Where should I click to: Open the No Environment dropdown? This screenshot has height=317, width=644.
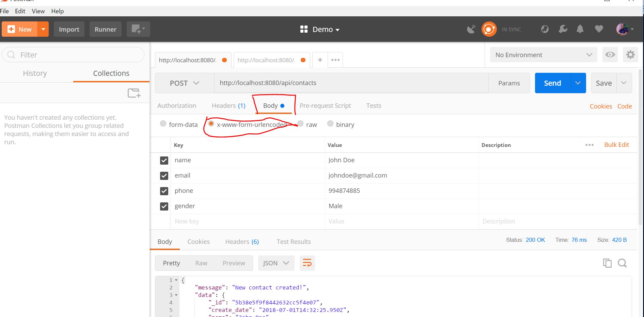coord(544,55)
